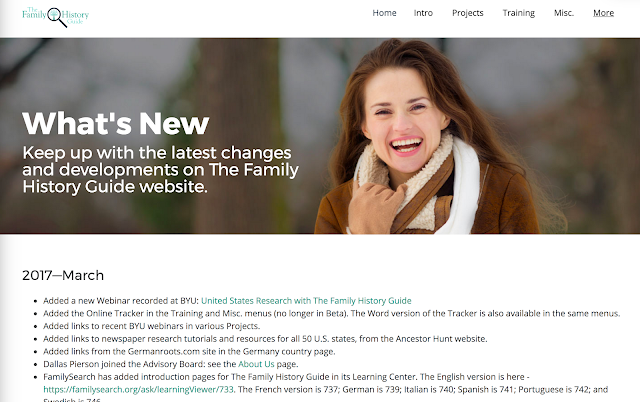Click the recent BYU webinars bullet text

pyautogui.click(x=151, y=326)
